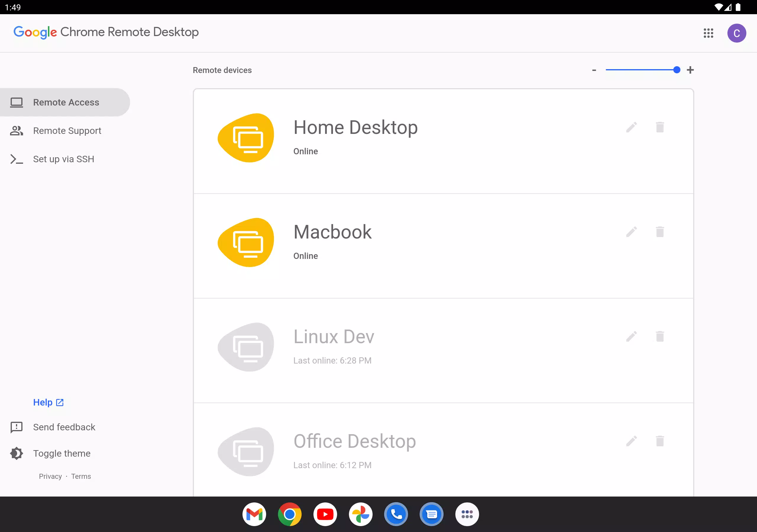Click Last online: 6:28 PM text
The height and width of the screenshot is (532, 757).
(x=332, y=361)
